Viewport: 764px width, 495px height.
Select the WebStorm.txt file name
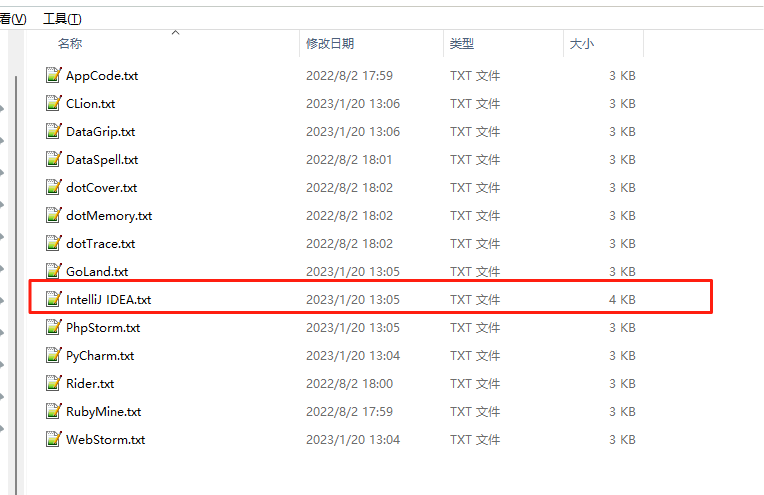pyautogui.click(x=106, y=440)
